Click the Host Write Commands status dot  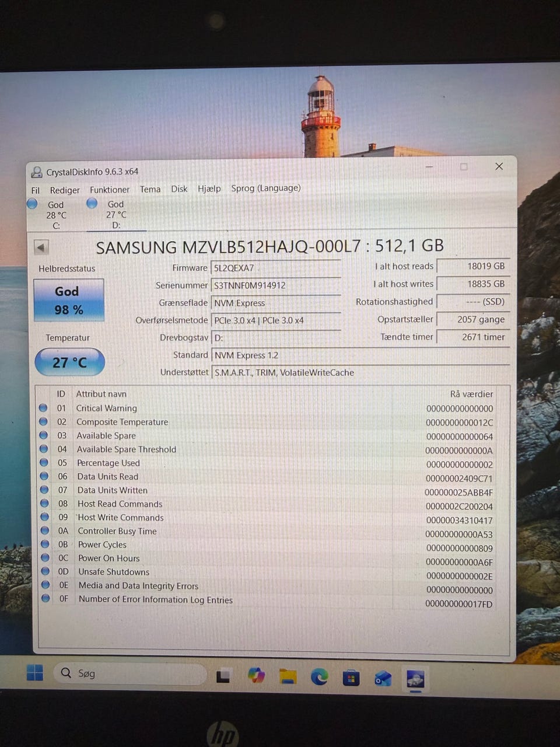click(45, 516)
